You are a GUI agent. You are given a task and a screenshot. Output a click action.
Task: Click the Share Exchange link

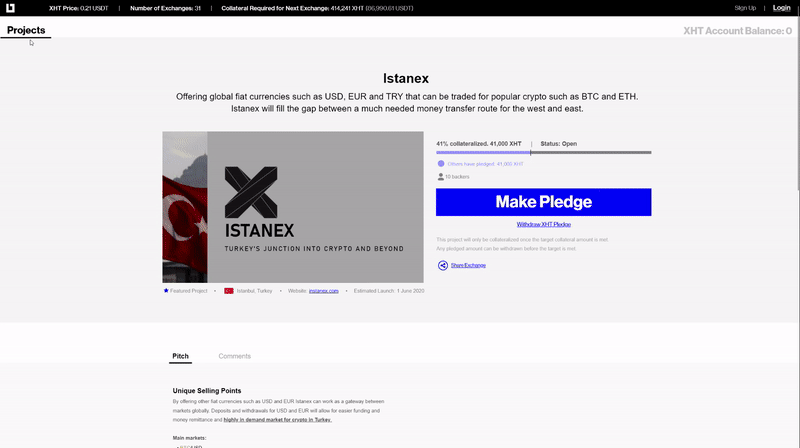[x=468, y=265]
